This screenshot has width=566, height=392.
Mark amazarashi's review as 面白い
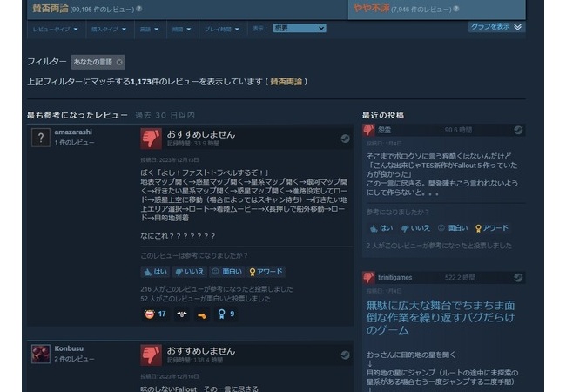(x=227, y=272)
